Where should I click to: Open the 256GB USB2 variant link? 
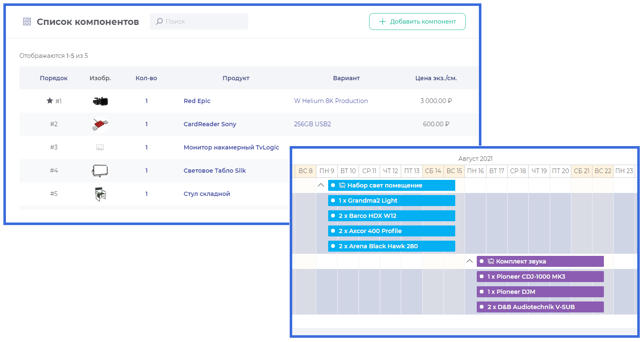coord(312,124)
